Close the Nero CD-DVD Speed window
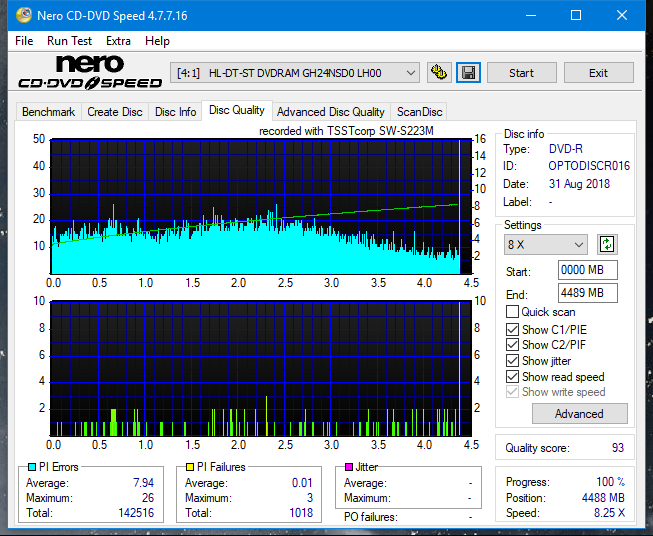This screenshot has height=536, width=653. [x=622, y=15]
